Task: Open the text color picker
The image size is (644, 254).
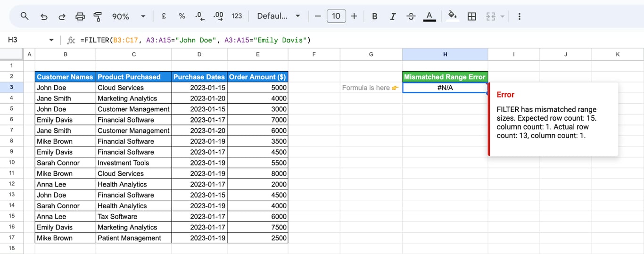Action: coord(429,16)
